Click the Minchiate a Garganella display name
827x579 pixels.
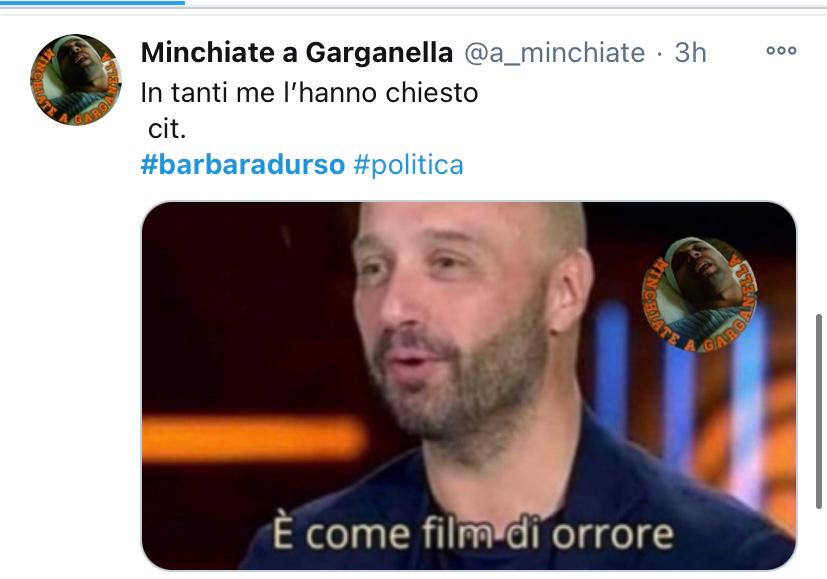point(296,53)
